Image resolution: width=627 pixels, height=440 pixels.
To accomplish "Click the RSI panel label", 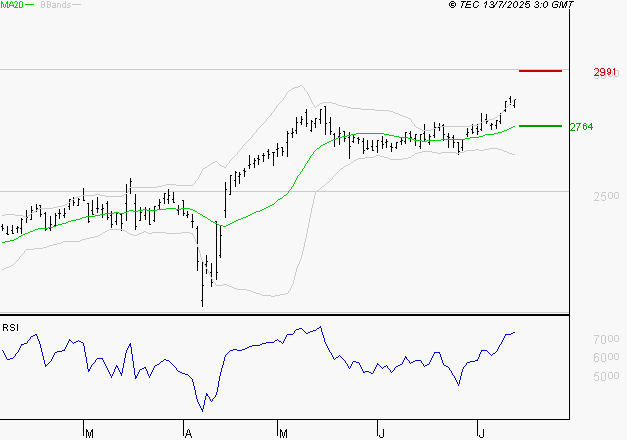I will coord(10,328).
